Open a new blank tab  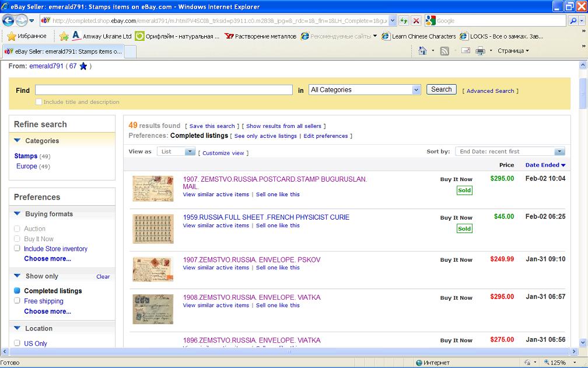coord(130,51)
